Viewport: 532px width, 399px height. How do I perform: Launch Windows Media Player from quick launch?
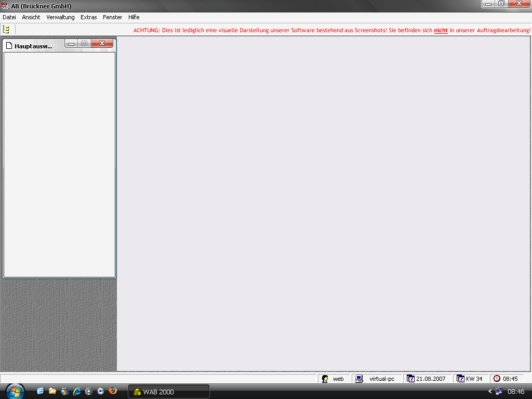(100, 391)
